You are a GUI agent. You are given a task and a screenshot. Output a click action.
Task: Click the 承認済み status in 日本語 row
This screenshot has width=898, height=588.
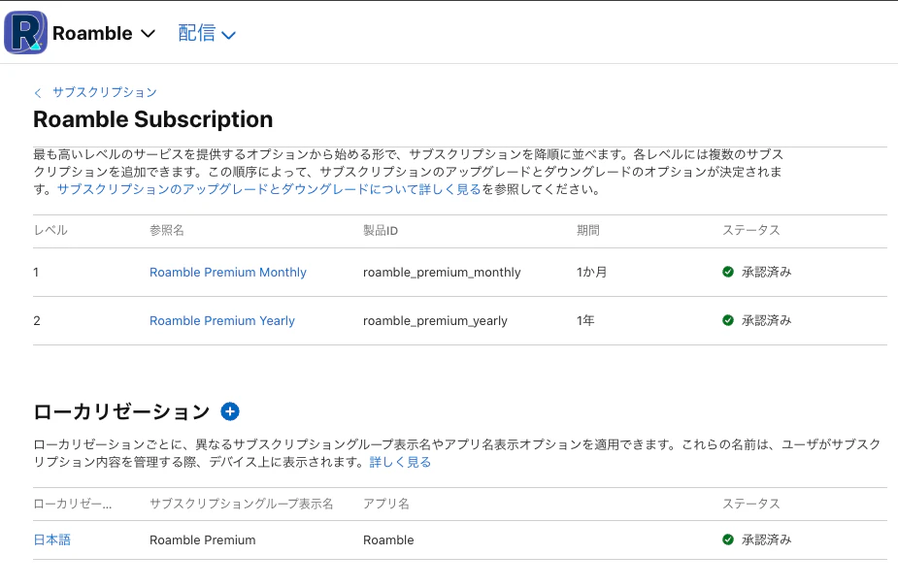(x=766, y=539)
